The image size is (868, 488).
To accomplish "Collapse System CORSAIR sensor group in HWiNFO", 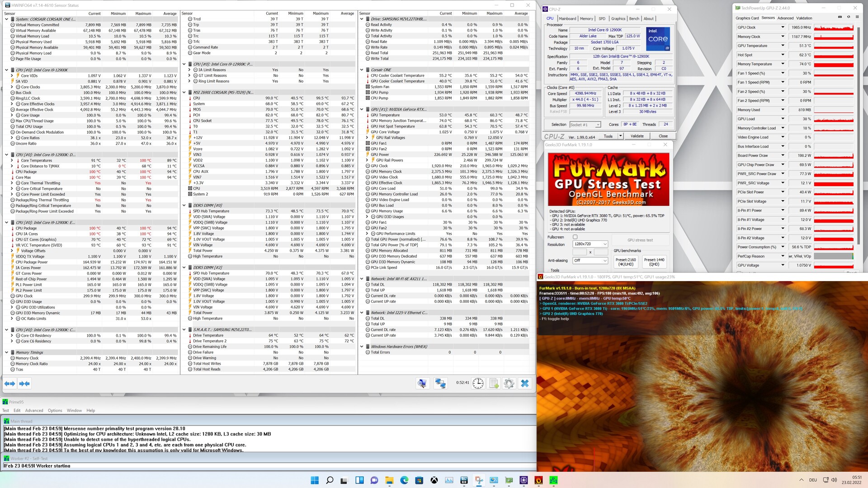I will (x=6, y=19).
